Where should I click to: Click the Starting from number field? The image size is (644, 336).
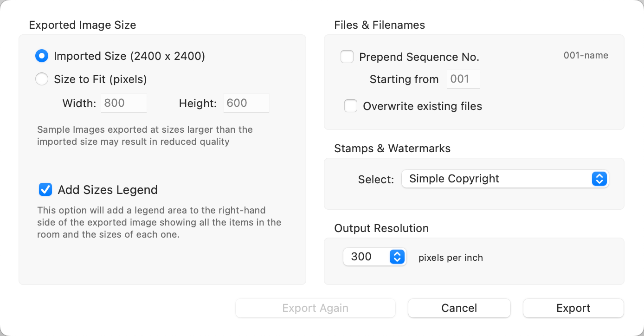(463, 79)
